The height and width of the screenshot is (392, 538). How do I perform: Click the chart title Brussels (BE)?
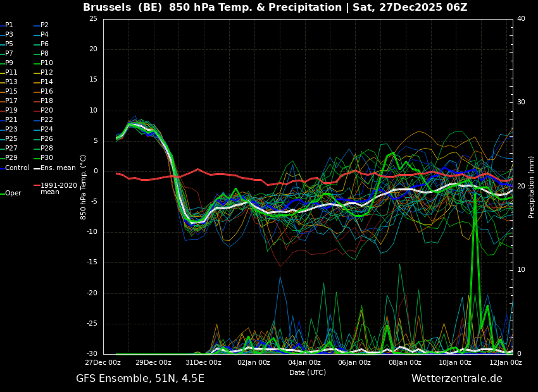coord(122,7)
